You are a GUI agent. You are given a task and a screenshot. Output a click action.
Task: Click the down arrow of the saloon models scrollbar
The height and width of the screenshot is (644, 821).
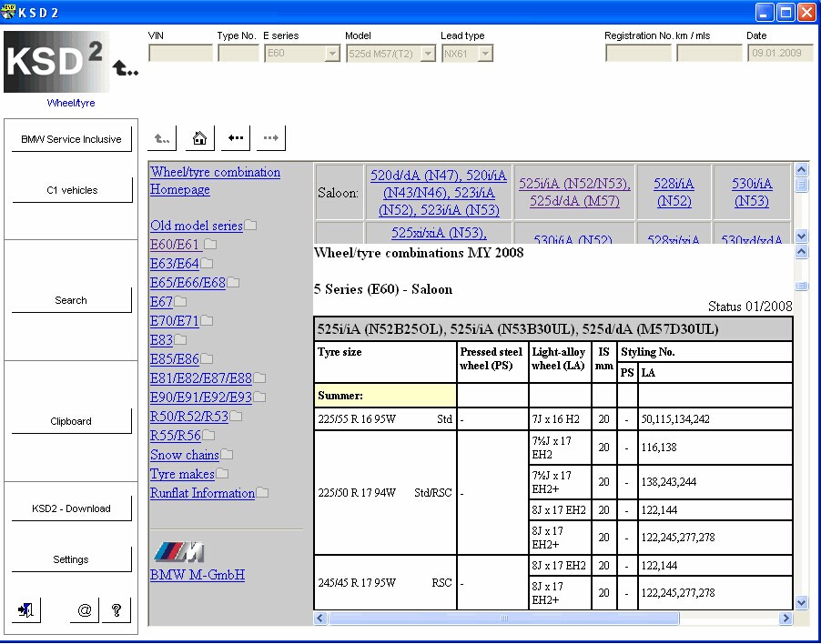[x=801, y=236]
